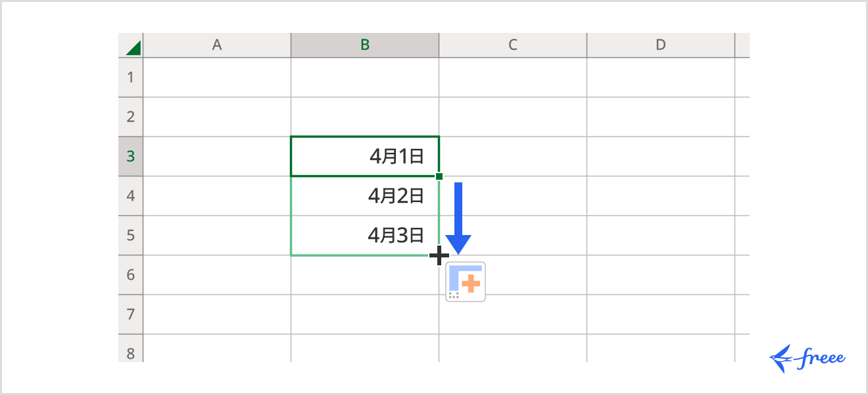The height and width of the screenshot is (395, 868).
Task: Click the black plus fill cursor
Action: click(x=439, y=255)
